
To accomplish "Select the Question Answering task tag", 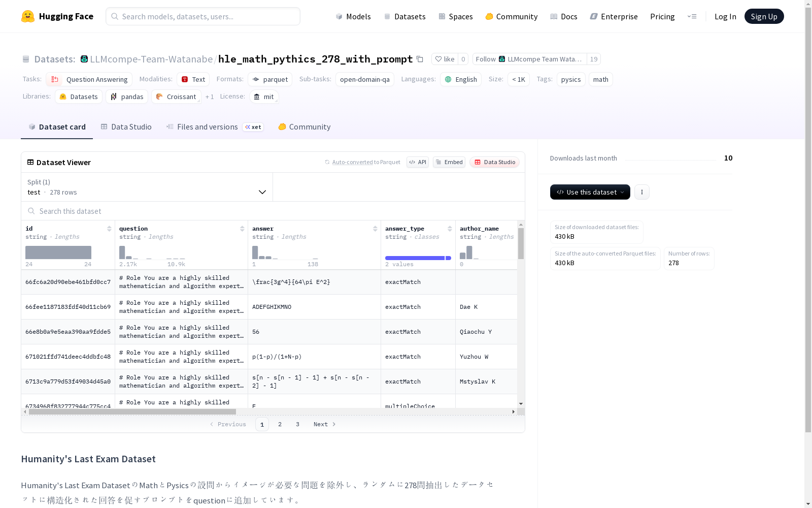I will 89,79.
